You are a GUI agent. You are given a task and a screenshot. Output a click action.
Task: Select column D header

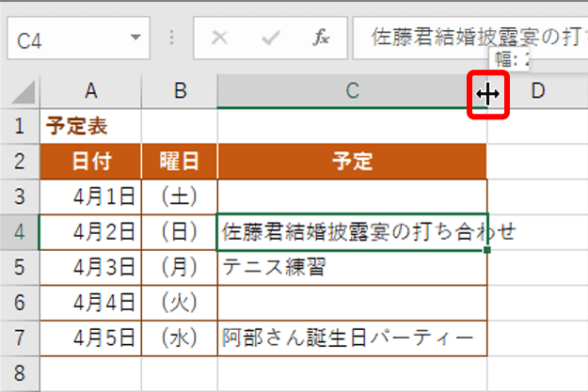[538, 91]
